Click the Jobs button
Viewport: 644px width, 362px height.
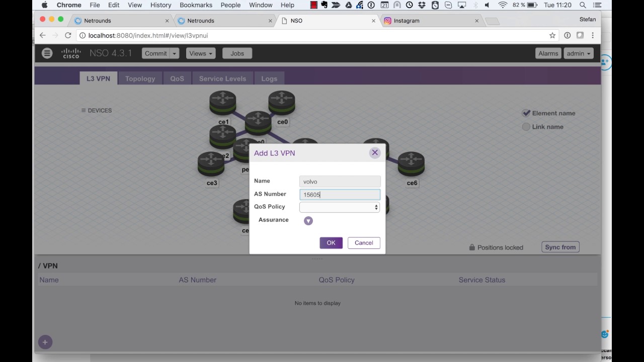pos(237,53)
